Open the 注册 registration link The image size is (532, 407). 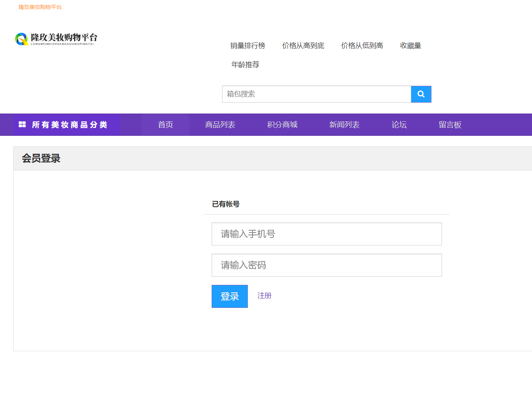[x=264, y=296]
